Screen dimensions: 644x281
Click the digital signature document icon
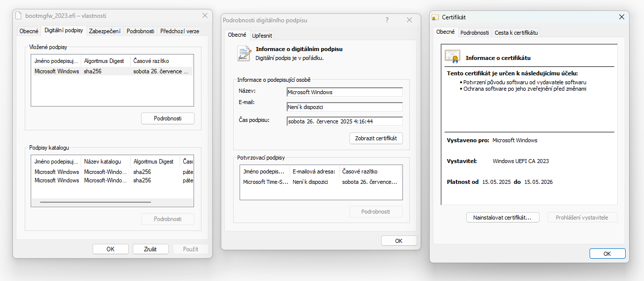tap(244, 53)
